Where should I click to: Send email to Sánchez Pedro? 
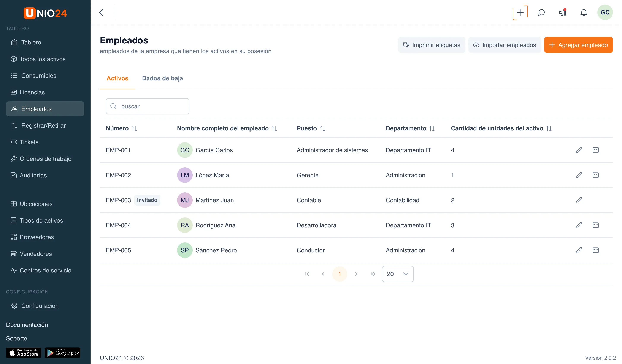click(x=595, y=250)
